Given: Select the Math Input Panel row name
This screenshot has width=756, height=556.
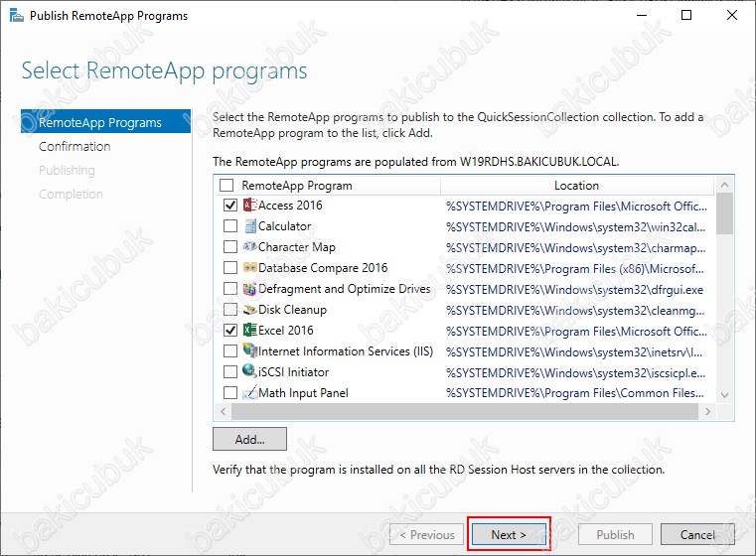Looking at the screenshot, I should coord(303,392).
